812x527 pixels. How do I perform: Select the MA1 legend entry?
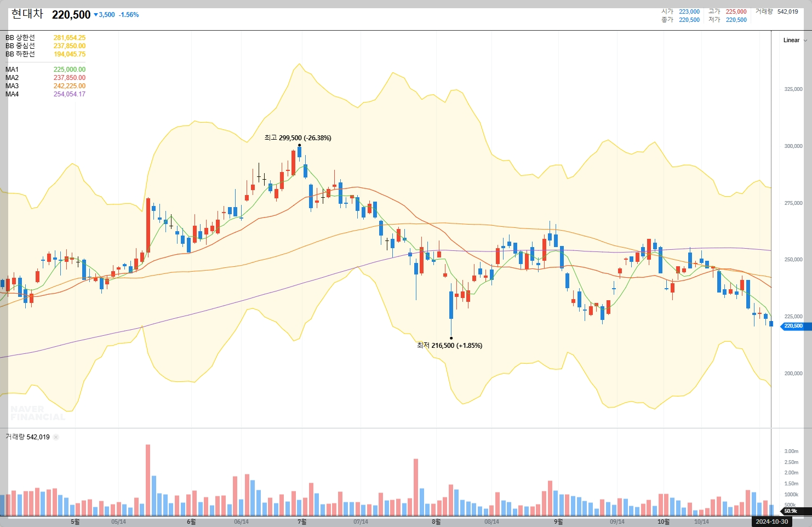point(12,70)
